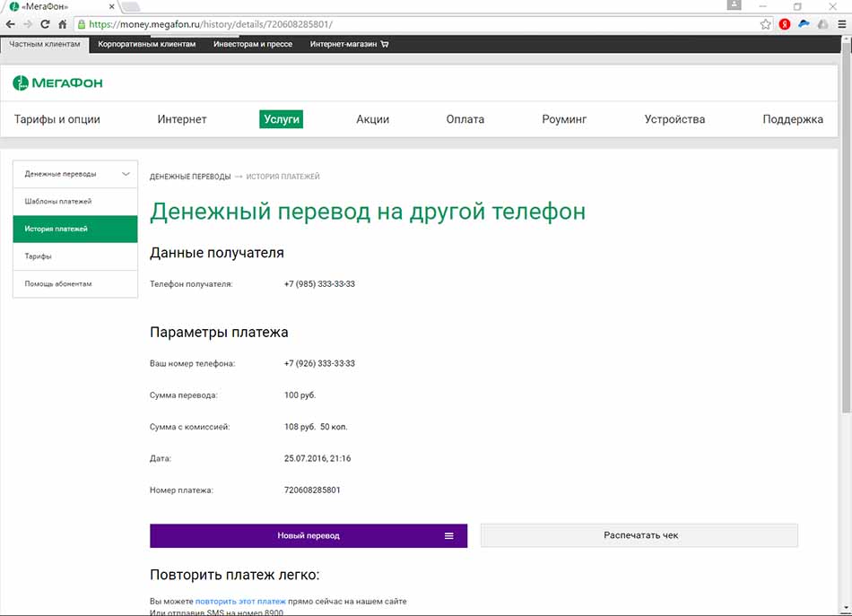Open the shopping cart icon by Интернет-магазин
The image size is (852, 616).
(x=385, y=44)
